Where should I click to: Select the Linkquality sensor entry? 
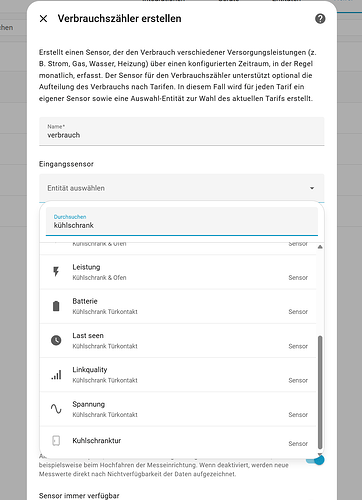pos(178,375)
